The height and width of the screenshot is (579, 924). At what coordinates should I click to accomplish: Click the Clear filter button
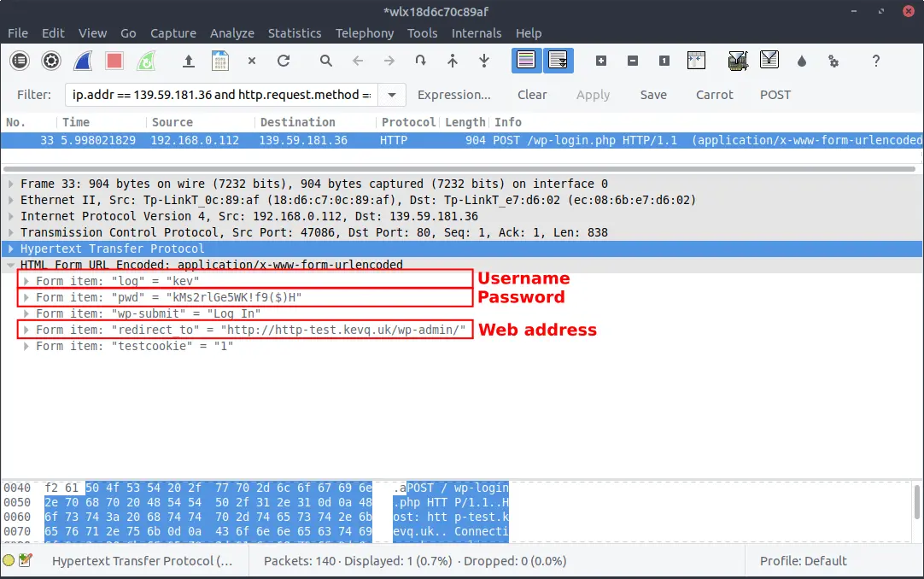[532, 95]
